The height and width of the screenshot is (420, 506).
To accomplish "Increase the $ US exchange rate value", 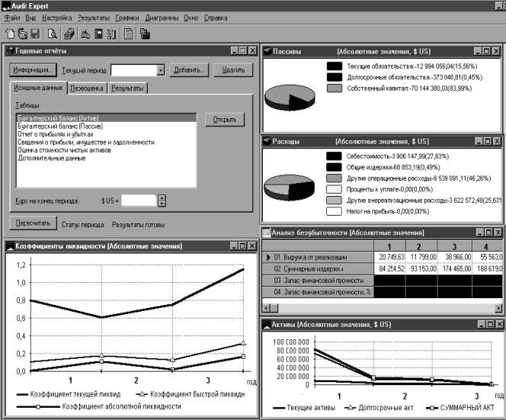I will [161, 197].
